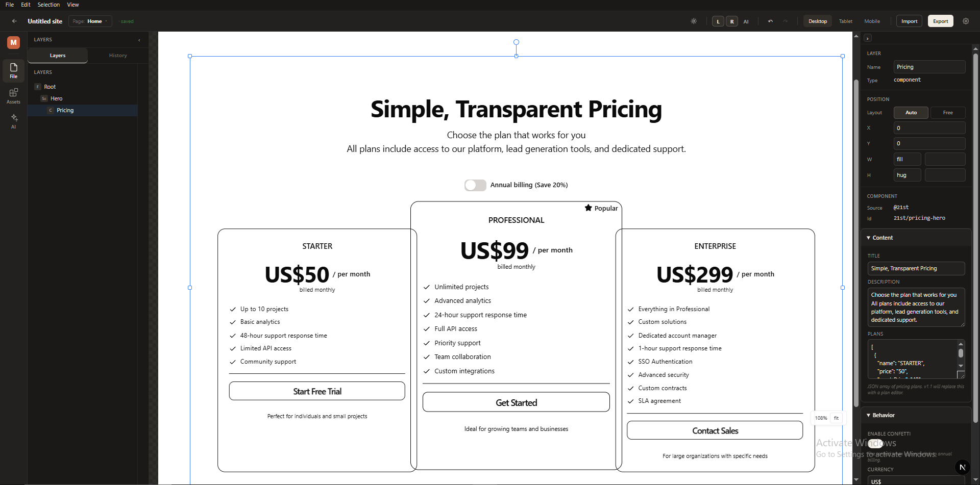Click the orange M logo icon
Screen dimensions: 980x485
pos(14,42)
